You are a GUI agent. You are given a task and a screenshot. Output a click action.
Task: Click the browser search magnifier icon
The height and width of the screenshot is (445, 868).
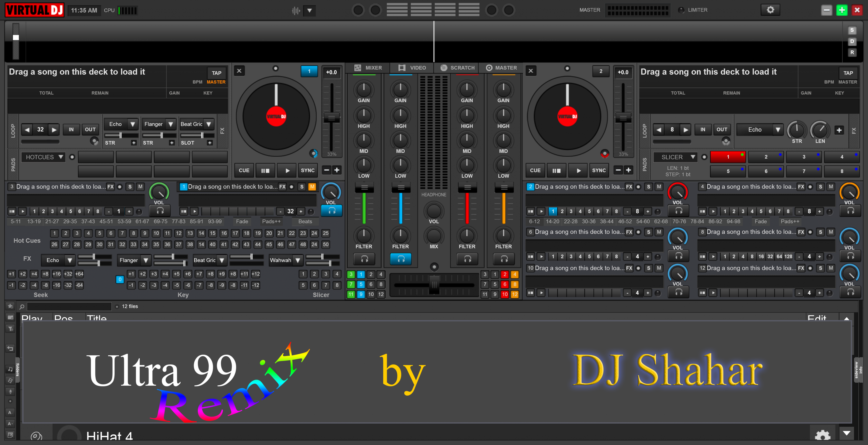[x=22, y=306]
